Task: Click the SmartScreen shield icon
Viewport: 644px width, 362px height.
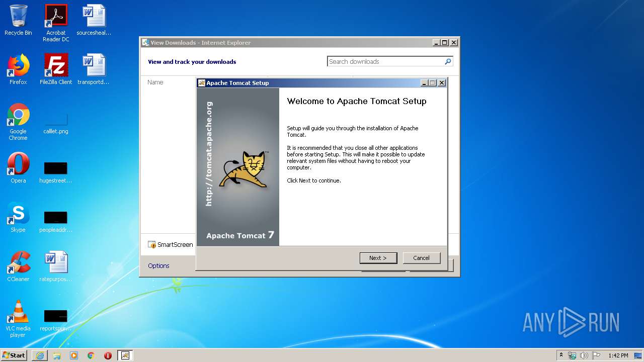Action: pos(152,245)
